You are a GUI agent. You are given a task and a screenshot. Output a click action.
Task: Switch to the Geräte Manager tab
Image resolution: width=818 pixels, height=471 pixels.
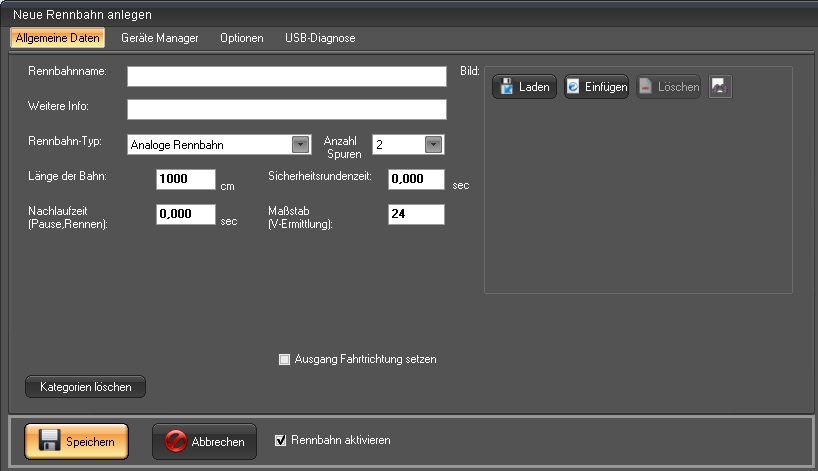(160, 38)
